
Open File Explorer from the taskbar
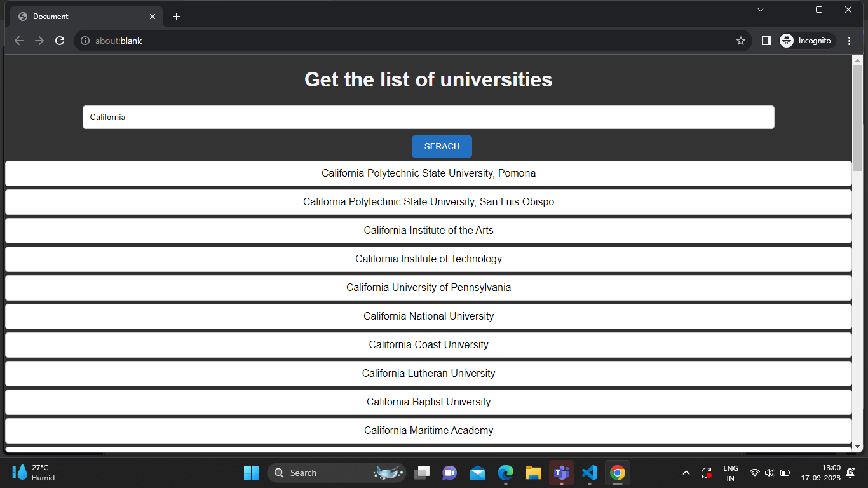[x=533, y=473]
